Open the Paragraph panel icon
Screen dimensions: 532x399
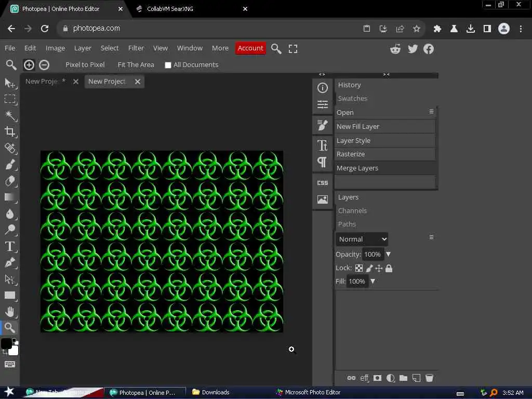322,162
